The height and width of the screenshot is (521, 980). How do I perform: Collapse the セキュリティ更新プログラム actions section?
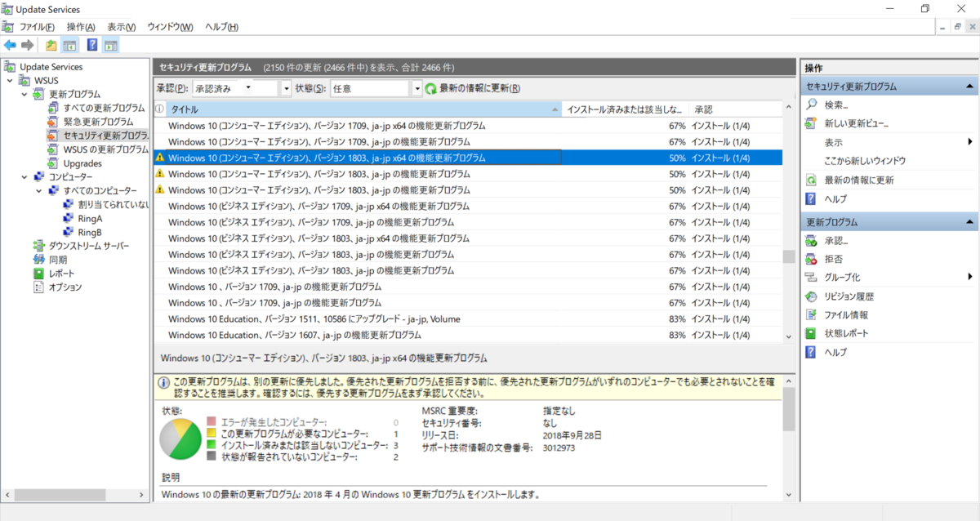(x=969, y=86)
